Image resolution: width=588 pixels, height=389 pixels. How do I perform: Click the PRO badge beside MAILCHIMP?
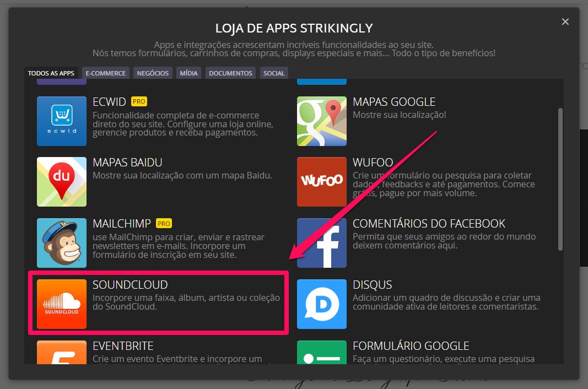click(164, 224)
